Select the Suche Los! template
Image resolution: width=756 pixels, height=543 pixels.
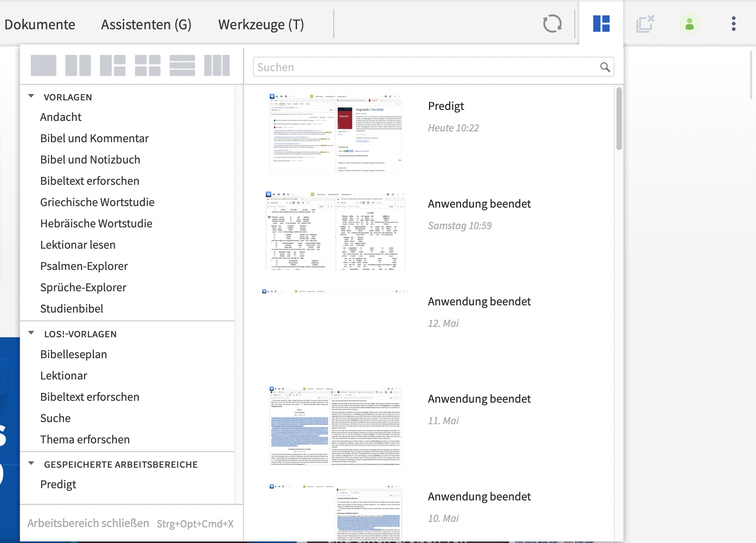55,418
